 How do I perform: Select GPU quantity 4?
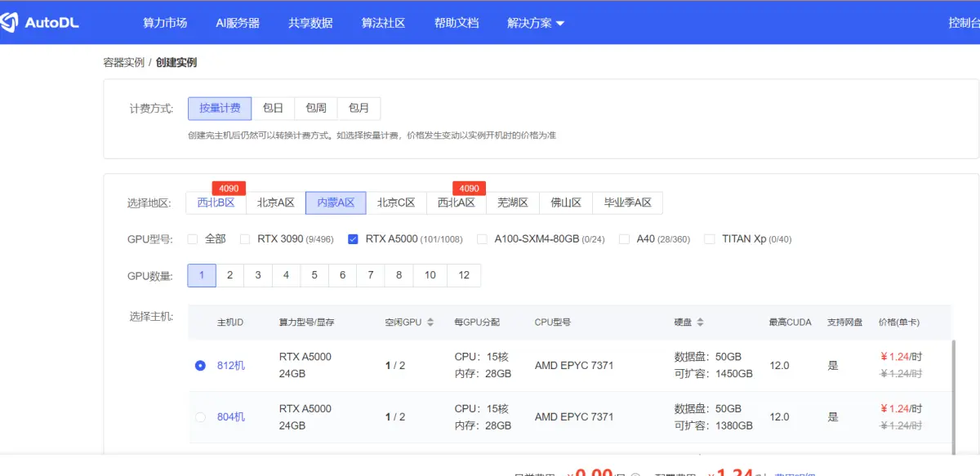[286, 275]
